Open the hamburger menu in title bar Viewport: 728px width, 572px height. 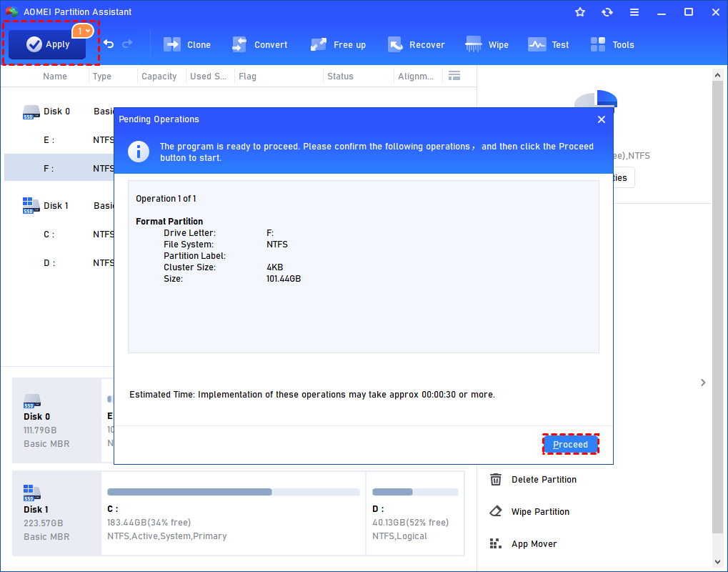pos(634,12)
